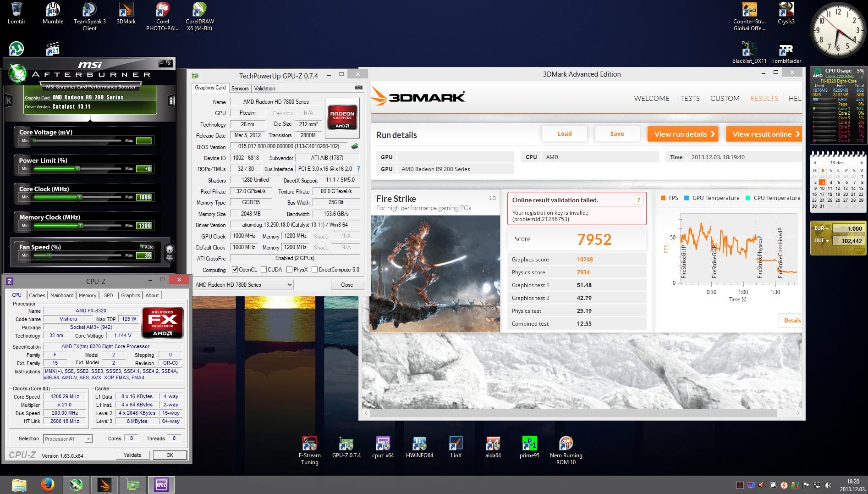Click View result online in 3DMark
868x494 pixels.
(x=764, y=134)
